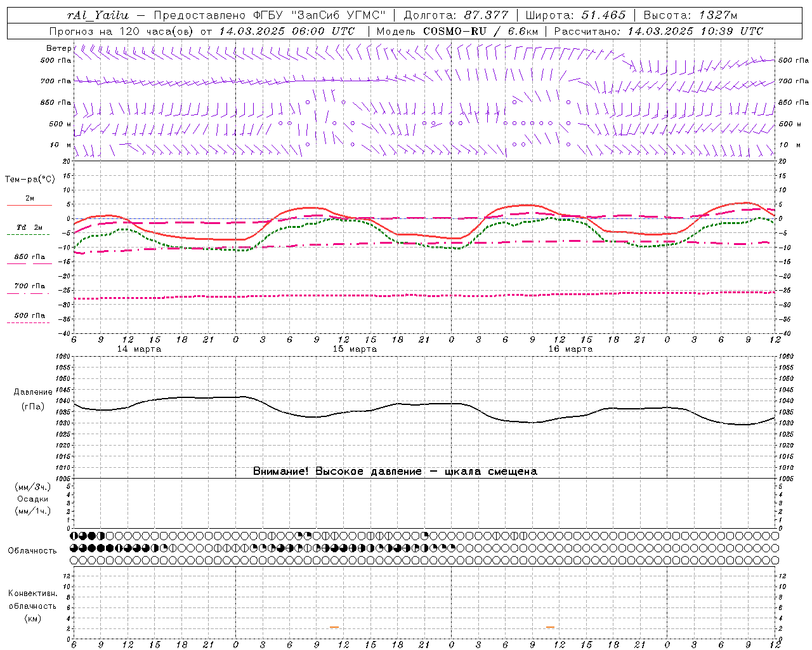812x650 pixels.
Task: Click the dotted line sample under 500 гПа legend
Action: [28, 322]
